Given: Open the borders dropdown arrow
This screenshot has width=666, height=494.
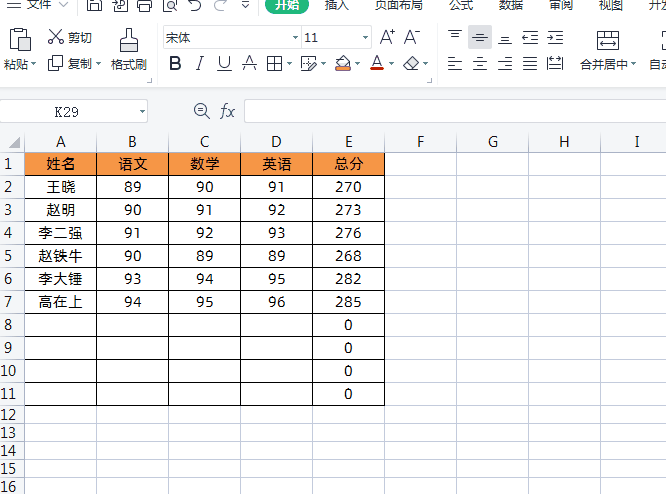Looking at the screenshot, I should pos(290,64).
